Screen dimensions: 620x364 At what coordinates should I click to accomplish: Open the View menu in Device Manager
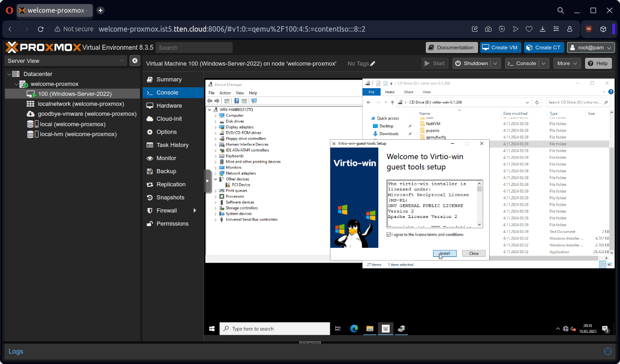pos(240,93)
